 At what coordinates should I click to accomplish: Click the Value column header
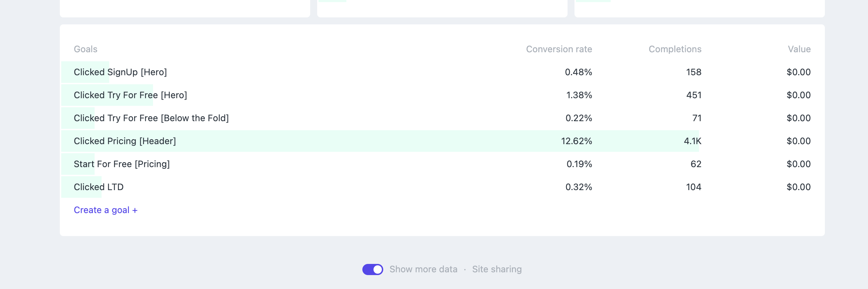tap(799, 49)
